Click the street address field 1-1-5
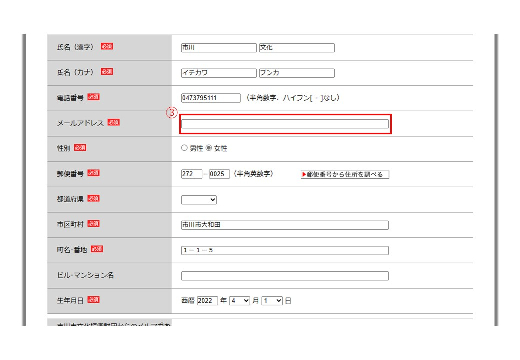The width and height of the screenshot is (520, 360). click(285, 250)
